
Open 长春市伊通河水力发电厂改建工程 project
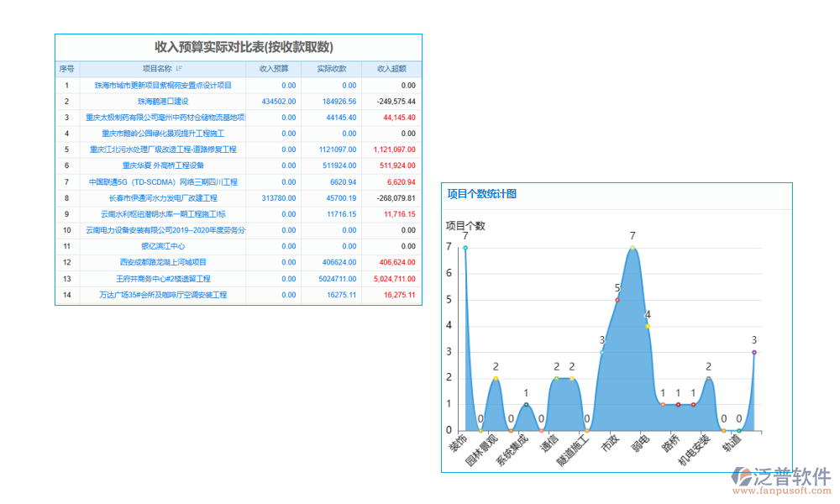[163, 198]
